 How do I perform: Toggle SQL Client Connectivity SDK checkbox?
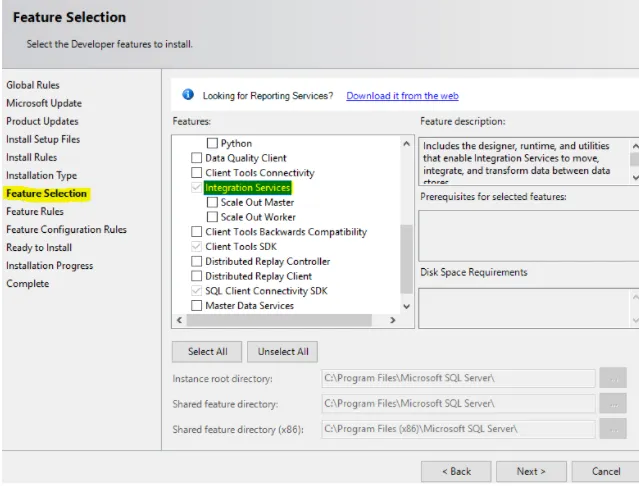point(196,291)
